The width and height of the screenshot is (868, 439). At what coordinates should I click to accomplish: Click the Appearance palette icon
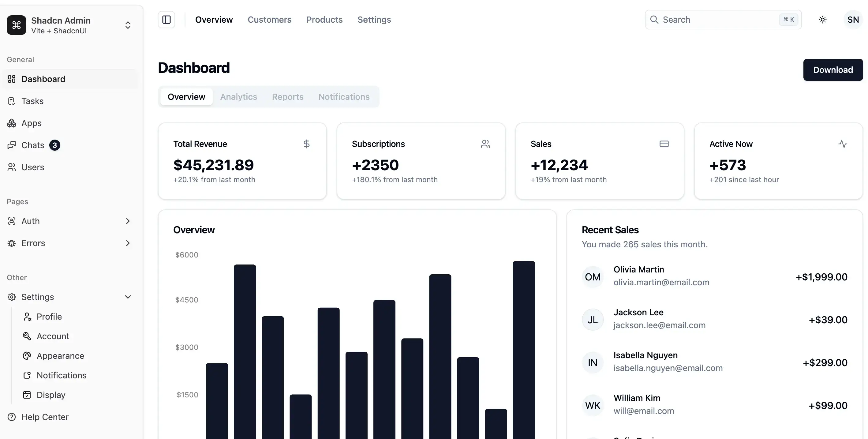(27, 356)
